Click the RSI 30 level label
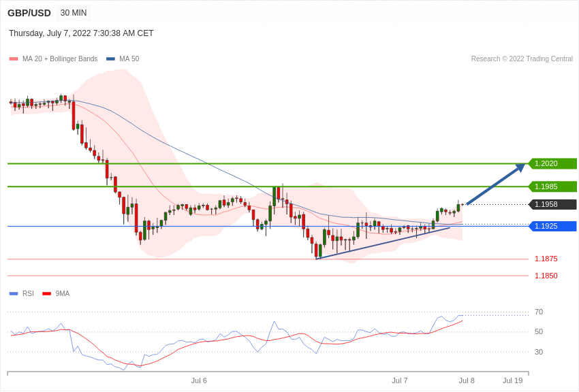Image resolution: width=579 pixels, height=392 pixels. click(x=539, y=352)
